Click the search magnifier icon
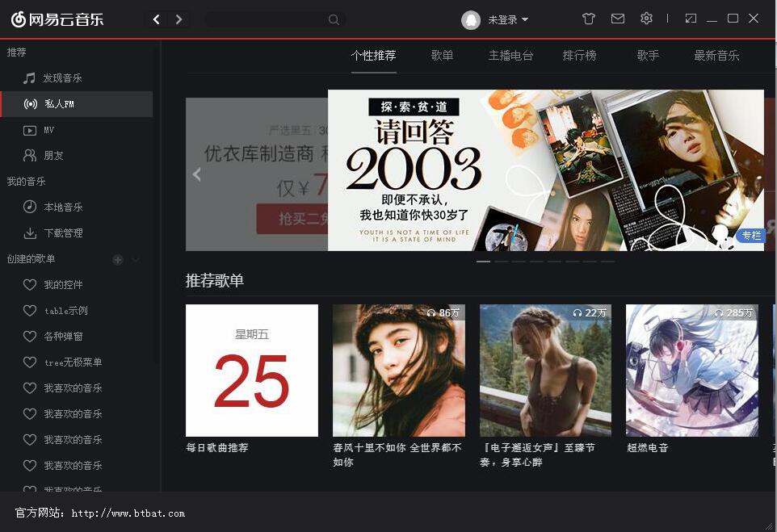 334,20
